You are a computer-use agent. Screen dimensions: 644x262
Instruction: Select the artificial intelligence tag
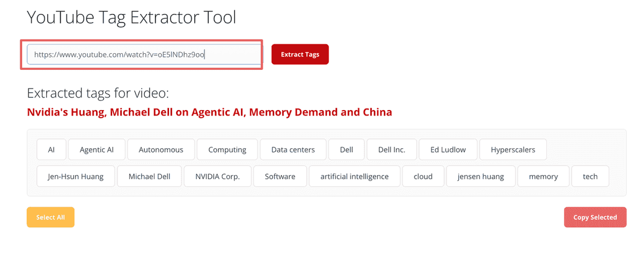(355, 176)
